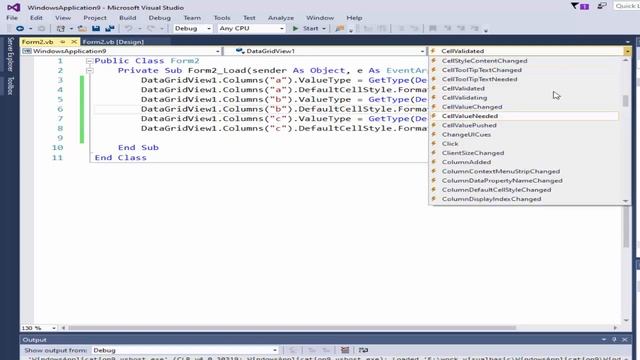The image size is (640, 360).
Task: Select the Form2.vb code tab
Action: tap(38, 42)
